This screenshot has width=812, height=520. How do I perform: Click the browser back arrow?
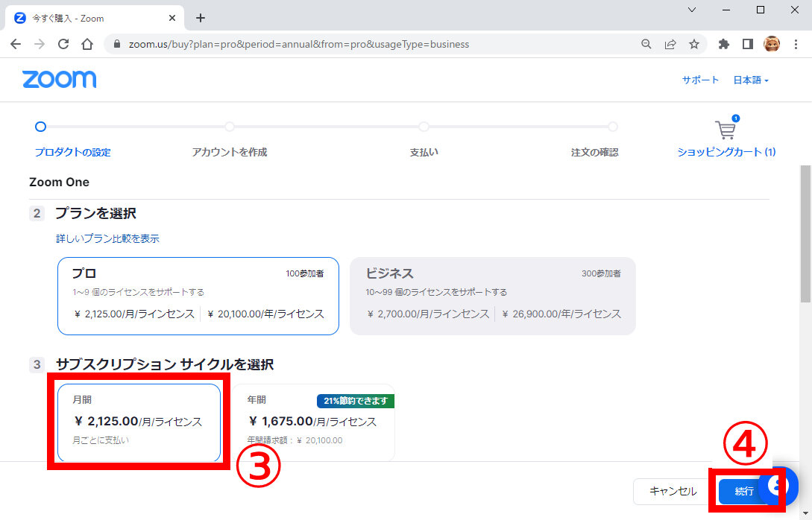16,45
